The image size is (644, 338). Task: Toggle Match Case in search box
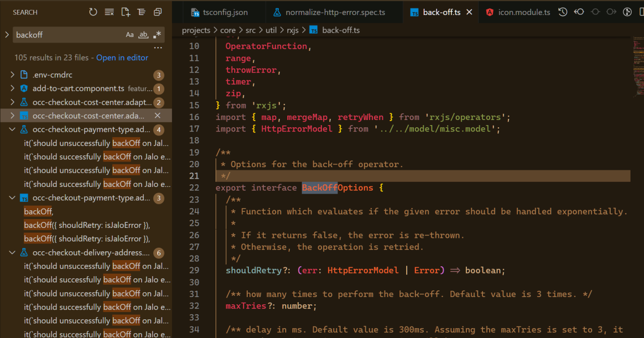(130, 35)
